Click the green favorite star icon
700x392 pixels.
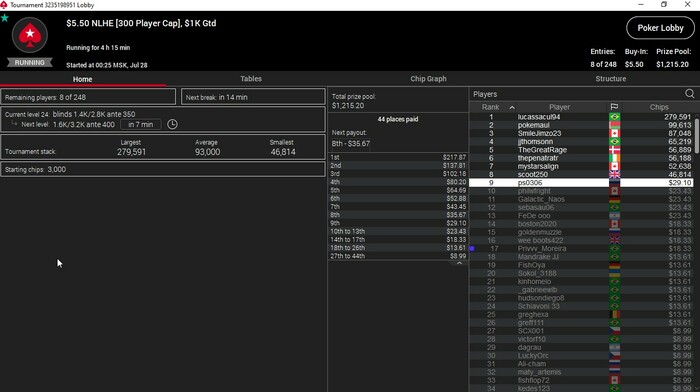(x=4, y=18)
